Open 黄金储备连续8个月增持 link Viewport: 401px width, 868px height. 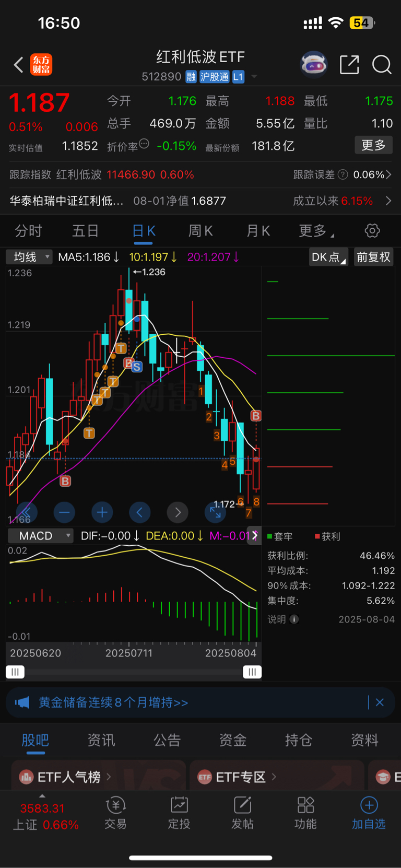113,702
